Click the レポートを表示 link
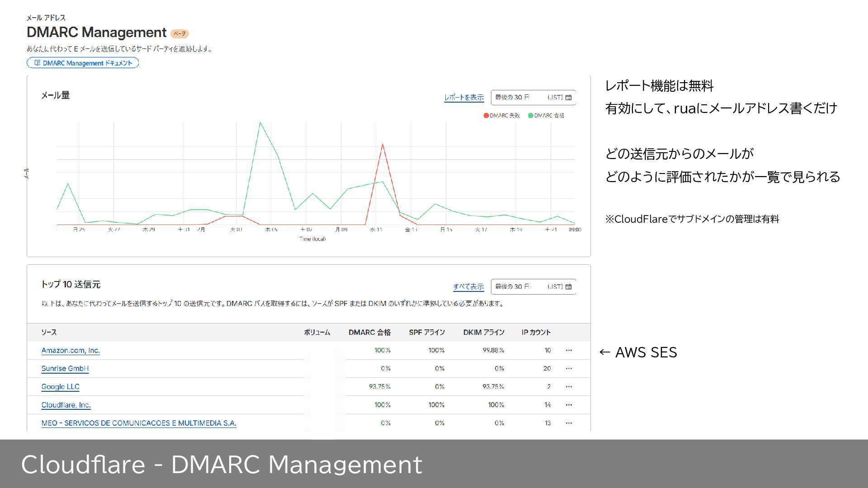The width and height of the screenshot is (868, 488). click(463, 98)
